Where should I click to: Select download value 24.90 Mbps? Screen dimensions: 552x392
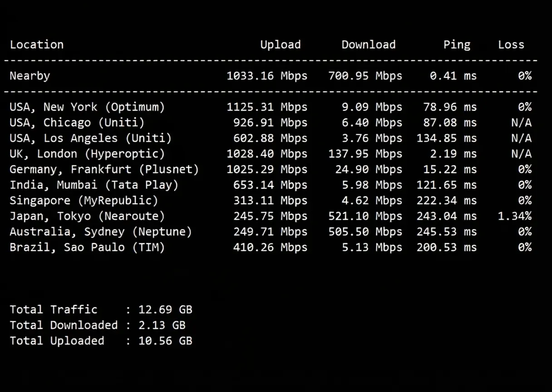point(369,169)
